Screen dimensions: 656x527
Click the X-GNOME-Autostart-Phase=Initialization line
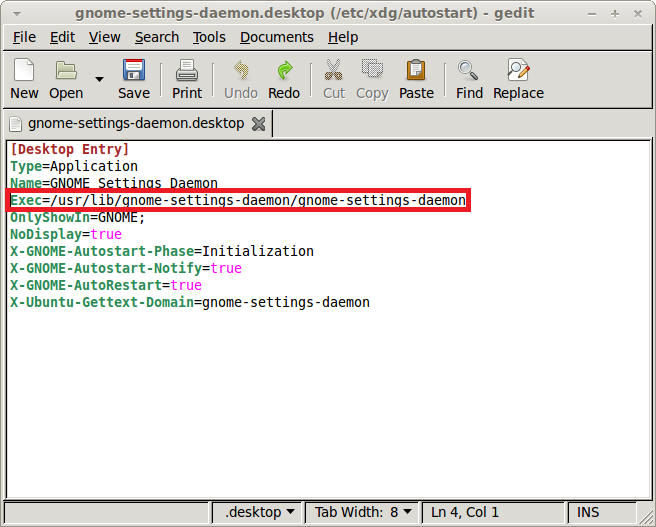(162, 251)
